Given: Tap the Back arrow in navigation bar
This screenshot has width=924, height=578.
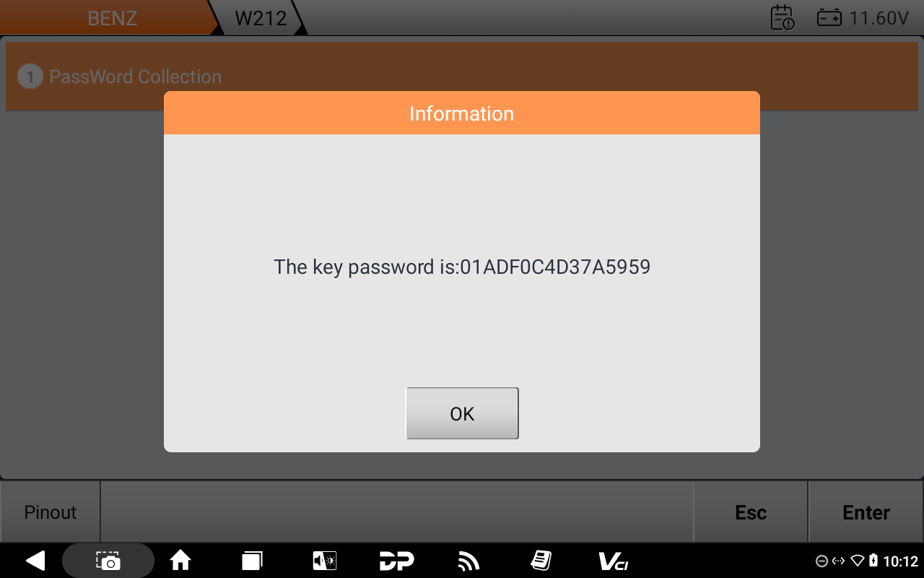Looking at the screenshot, I should 35,561.
